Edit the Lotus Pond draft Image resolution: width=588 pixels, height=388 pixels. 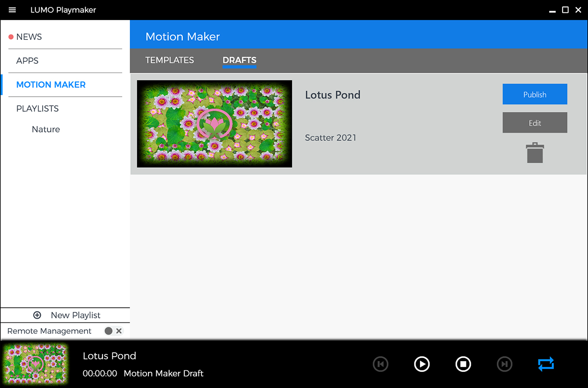tap(535, 123)
